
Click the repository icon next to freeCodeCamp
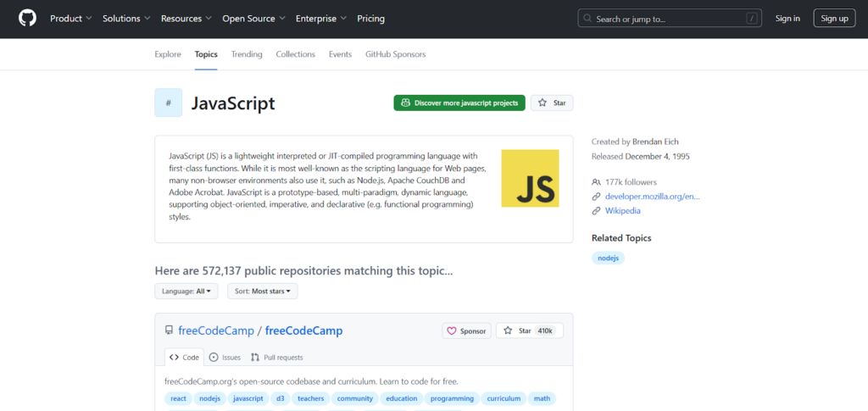(x=170, y=330)
